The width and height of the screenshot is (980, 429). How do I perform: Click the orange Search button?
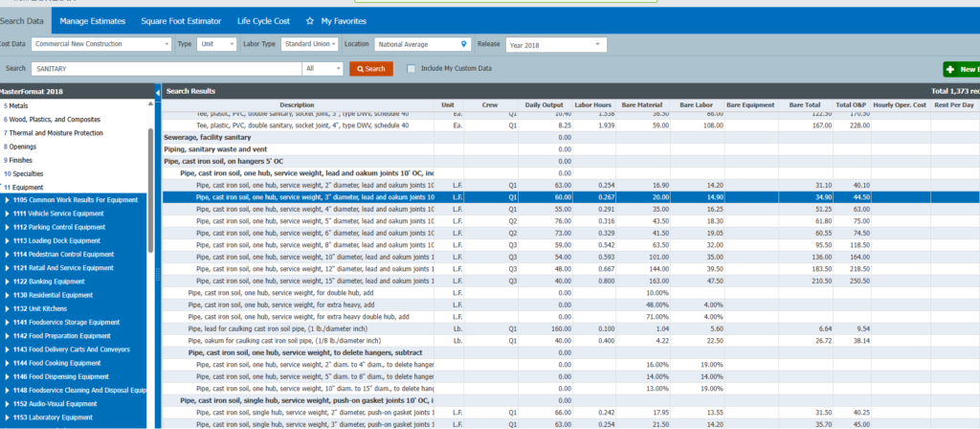pos(371,69)
